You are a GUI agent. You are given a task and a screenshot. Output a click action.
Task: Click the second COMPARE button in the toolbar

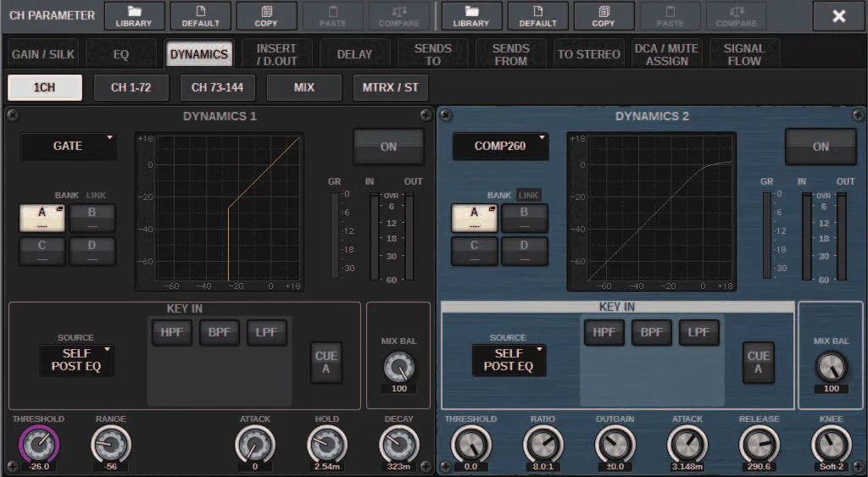[737, 15]
